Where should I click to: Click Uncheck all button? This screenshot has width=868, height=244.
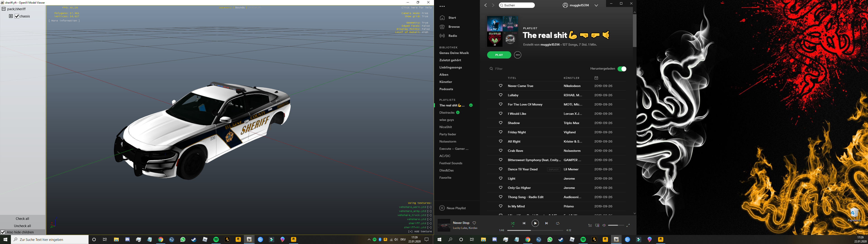click(x=23, y=226)
